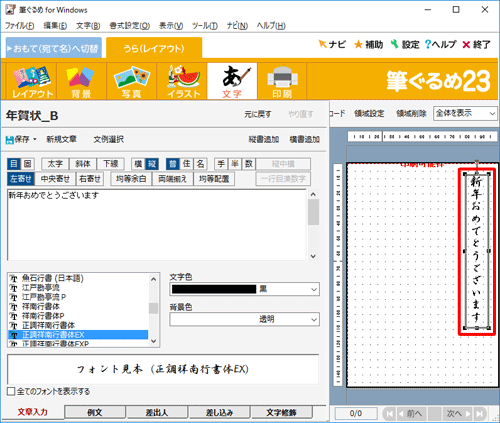Click into the 新年おめでとうございます text area

pos(157,225)
